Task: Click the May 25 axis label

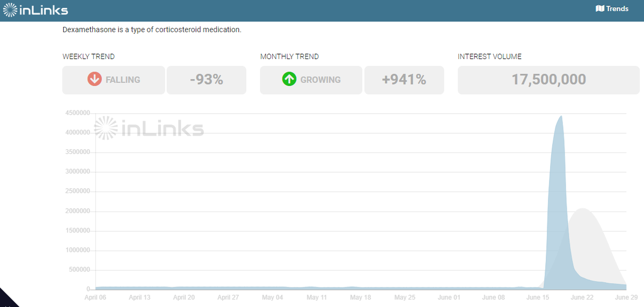Action: [x=404, y=297]
